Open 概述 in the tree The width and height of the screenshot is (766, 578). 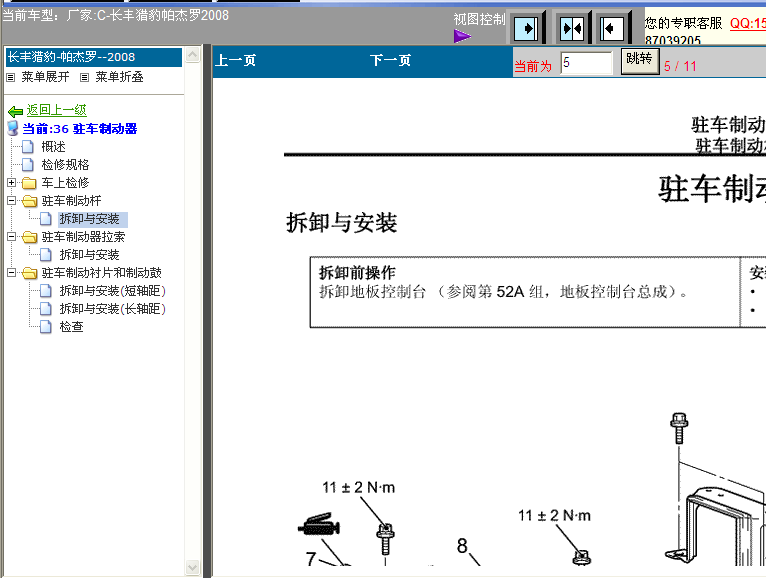[53, 147]
